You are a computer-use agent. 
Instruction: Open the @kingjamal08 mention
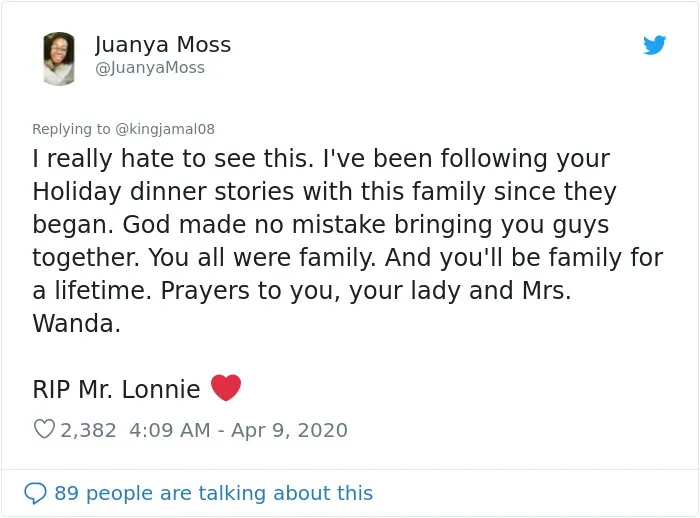(x=165, y=129)
